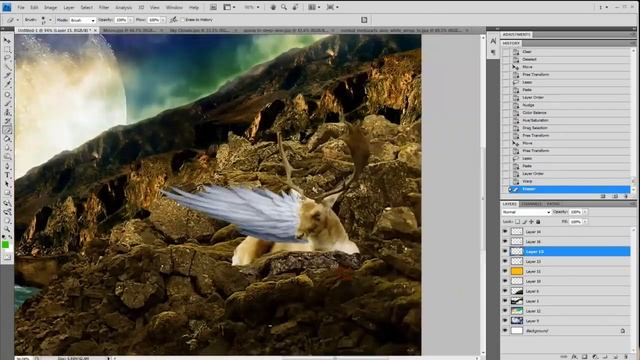The height and width of the screenshot is (360, 640).
Task: Toggle Quick Mask mode in toolbox
Action: (7, 257)
